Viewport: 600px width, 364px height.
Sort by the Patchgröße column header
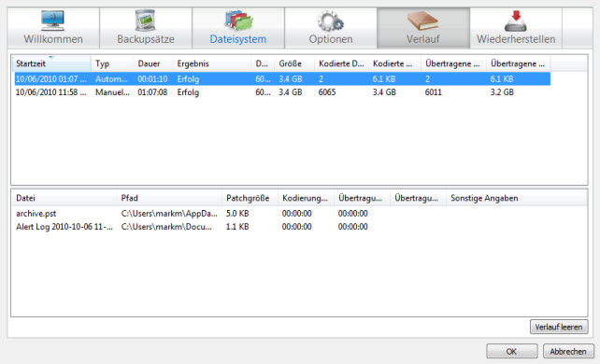[x=250, y=198]
